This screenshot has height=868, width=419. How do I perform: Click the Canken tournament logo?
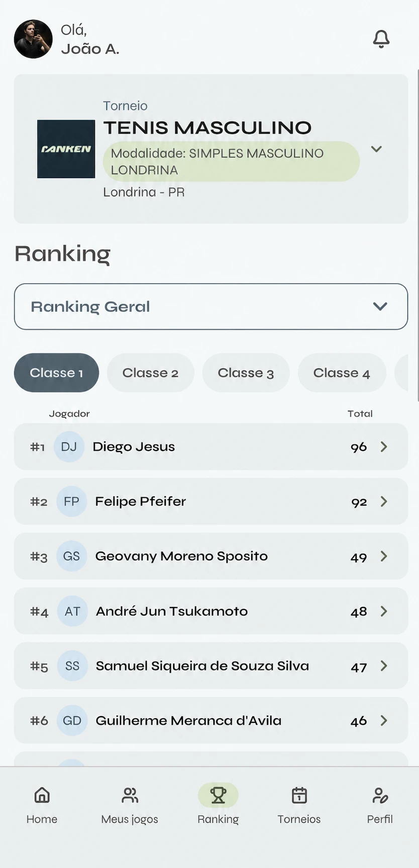pyautogui.click(x=66, y=149)
